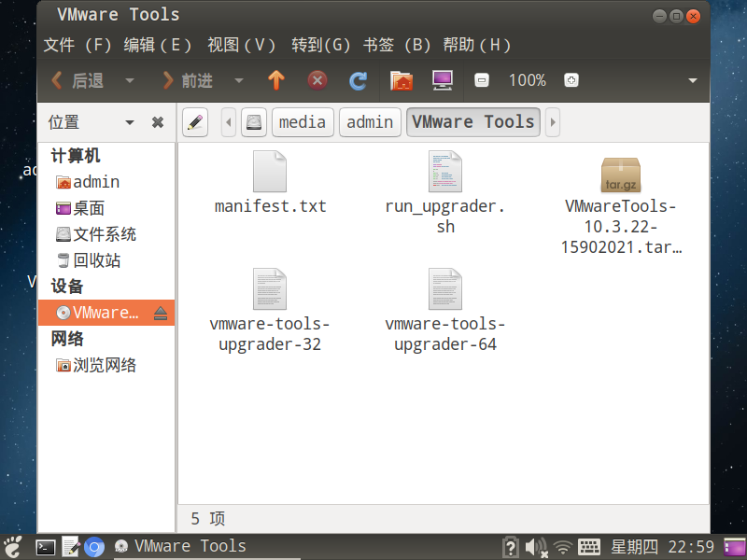Viewport: 747px width, 560px height.
Task: Eject the VMware Tools disc
Action: pos(161,313)
